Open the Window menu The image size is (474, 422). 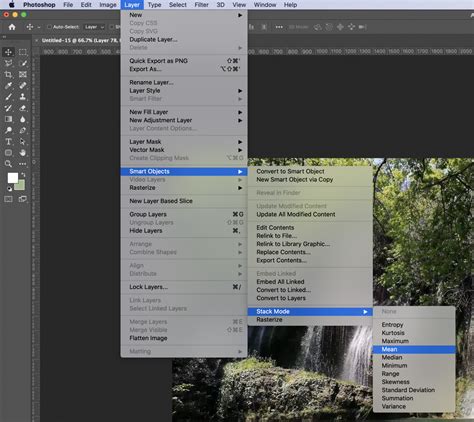pos(265,5)
